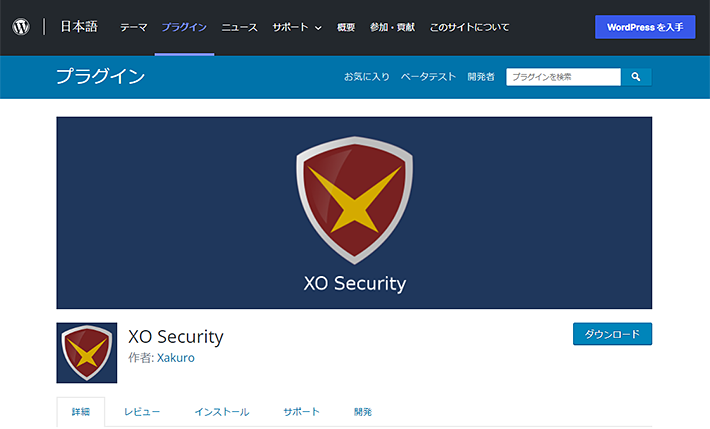Click the WordPress logo icon
Screen dimensions: 710x429
pyautogui.click(x=21, y=27)
